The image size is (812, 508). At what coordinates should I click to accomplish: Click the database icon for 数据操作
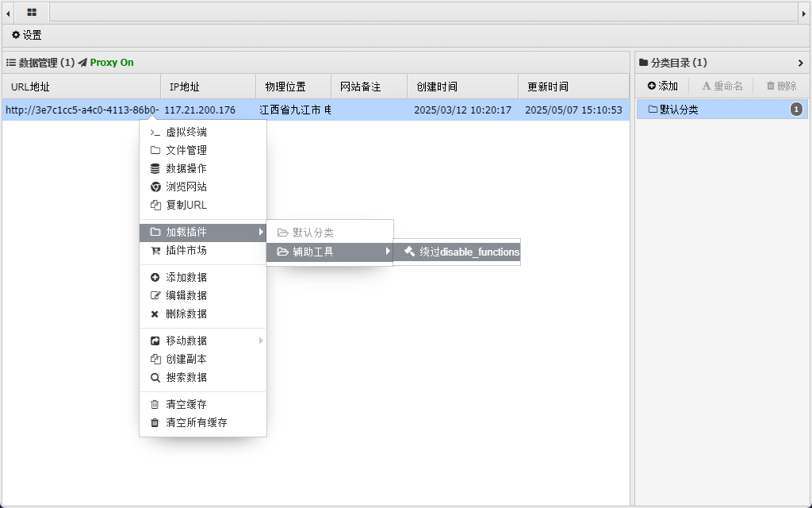(155, 169)
